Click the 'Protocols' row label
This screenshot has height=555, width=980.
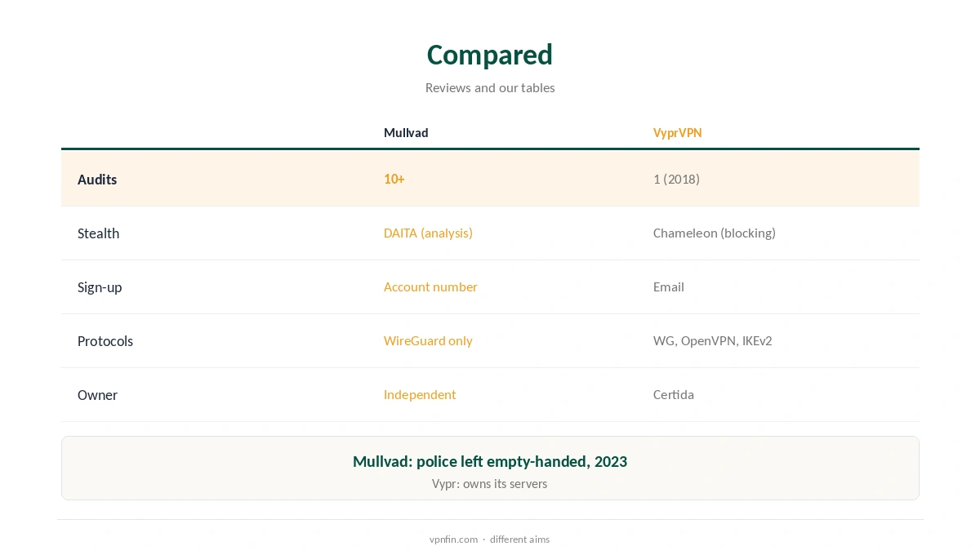coord(105,341)
